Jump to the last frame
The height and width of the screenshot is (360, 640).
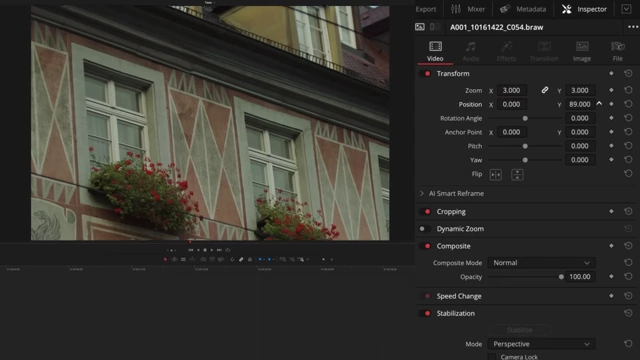[219, 250]
